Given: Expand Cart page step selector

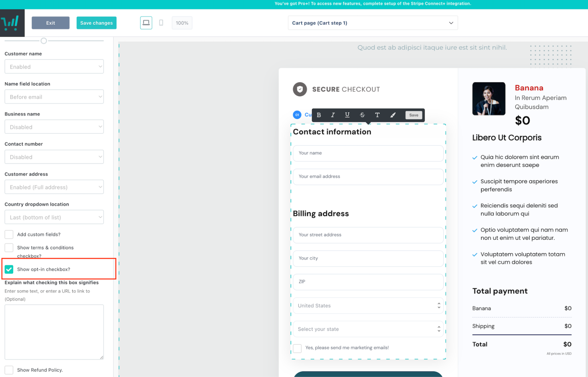Looking at the screenshot, I should (x=373, y=23).
